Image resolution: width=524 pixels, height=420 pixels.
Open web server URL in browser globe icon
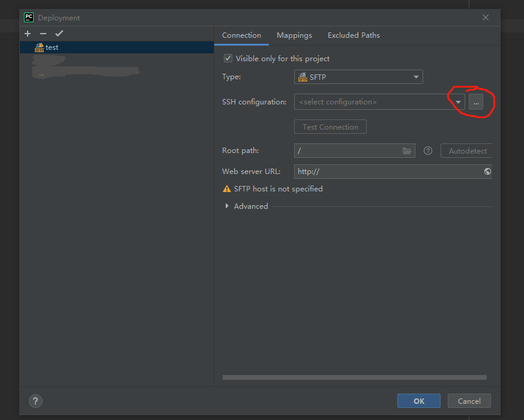(x=487, y=172)
